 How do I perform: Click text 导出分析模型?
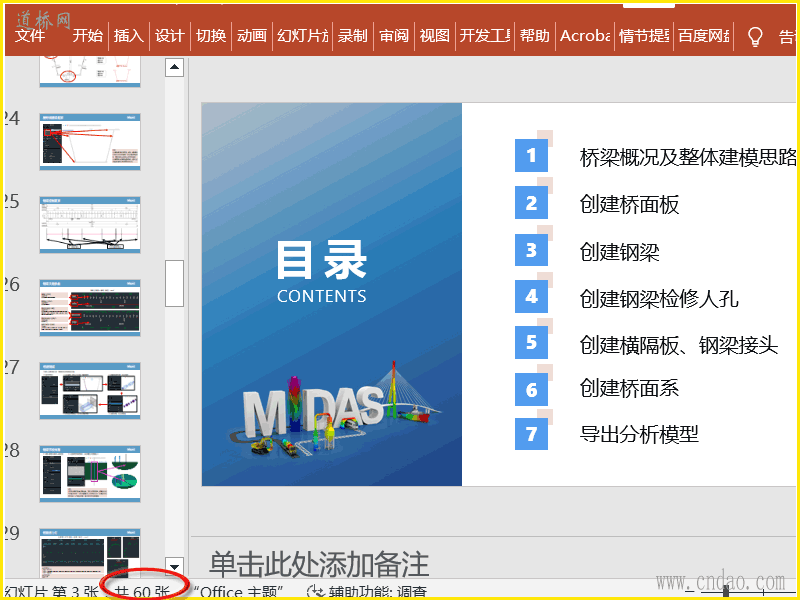pyautogui.click(x=639, y=434)
